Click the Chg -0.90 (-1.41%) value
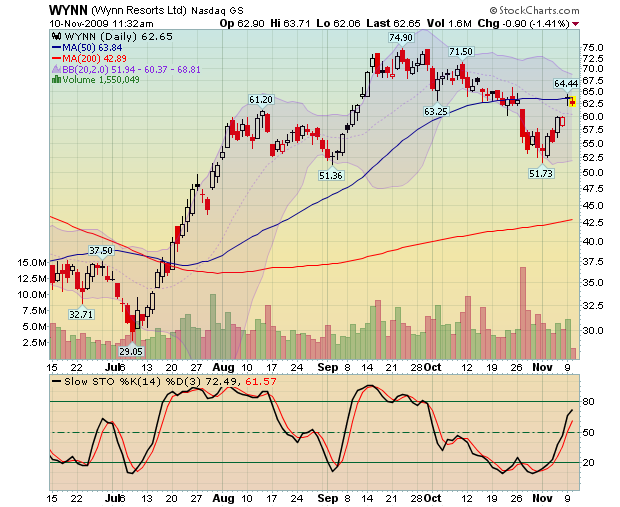This screenshot has width=620, height=507. (524, 24)
